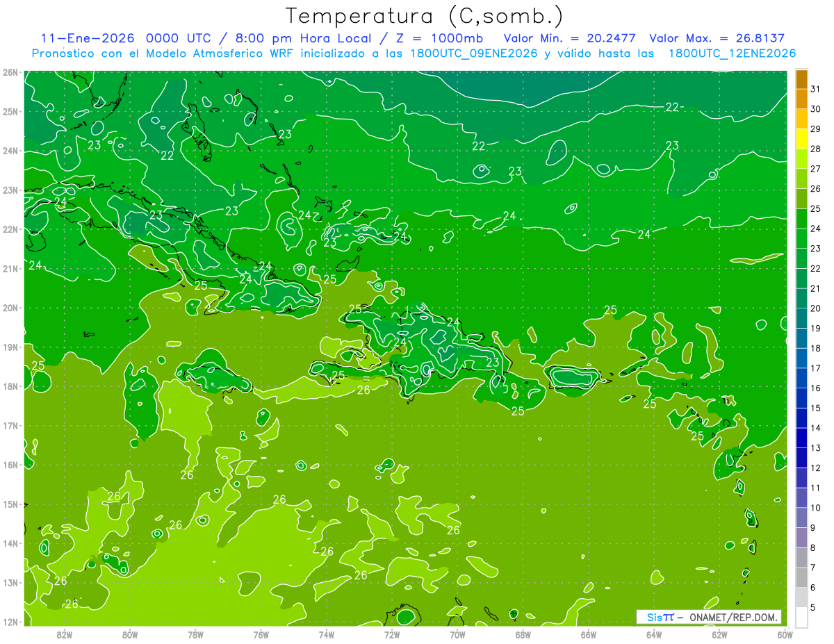Click the "19N" latitude axis label
This screenshot has width=834, height=644.
10,347
